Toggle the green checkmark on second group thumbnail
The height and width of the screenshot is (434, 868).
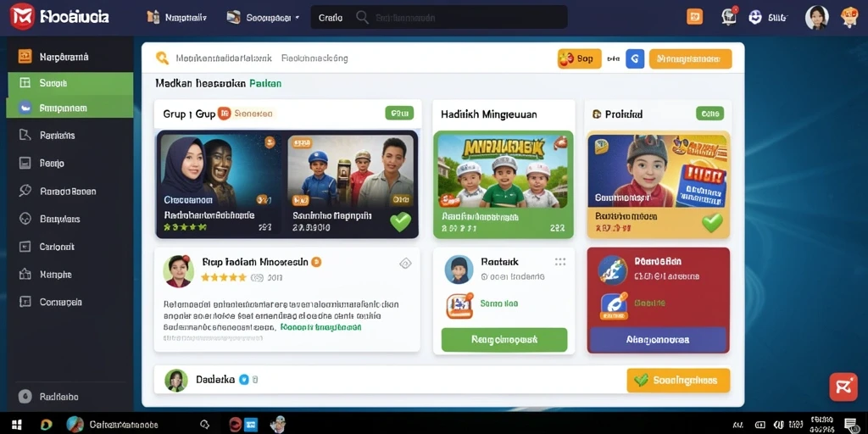(400, 221)
